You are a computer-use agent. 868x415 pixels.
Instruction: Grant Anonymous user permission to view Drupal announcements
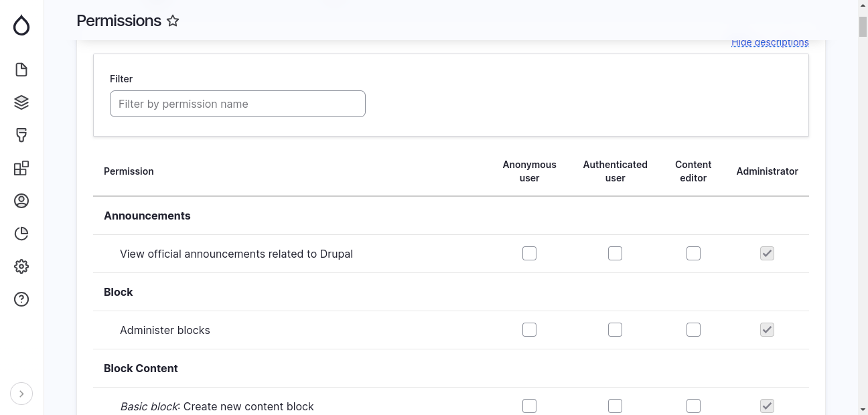[x=529, y=253]
